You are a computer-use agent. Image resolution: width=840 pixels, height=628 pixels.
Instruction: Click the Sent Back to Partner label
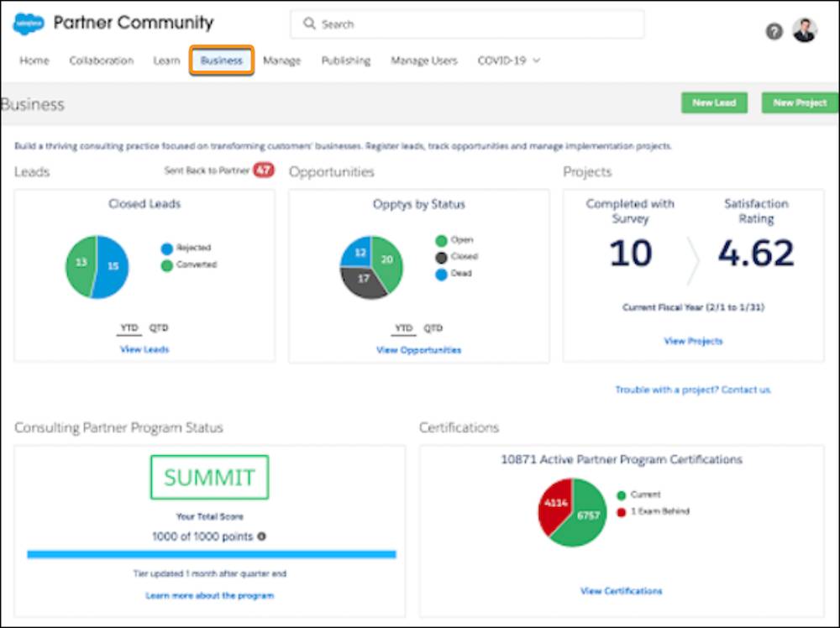pyautogui.click(x=207, y=170)
